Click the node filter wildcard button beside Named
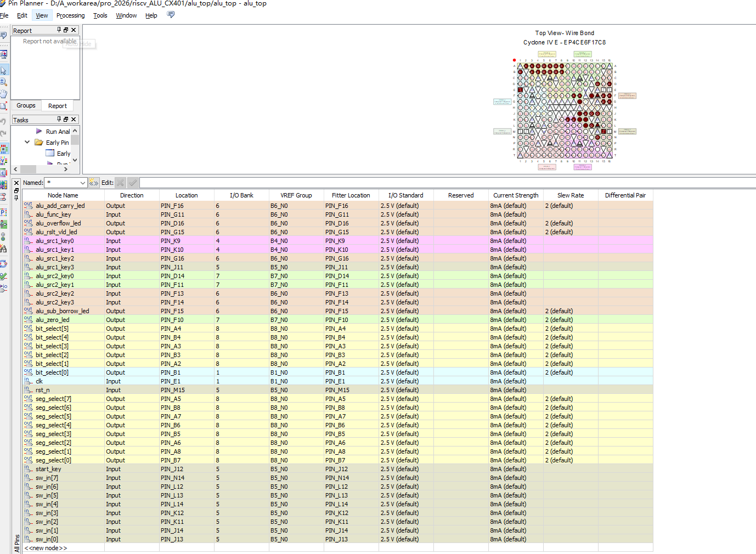 pyautogui.click(x=94, y=183)
